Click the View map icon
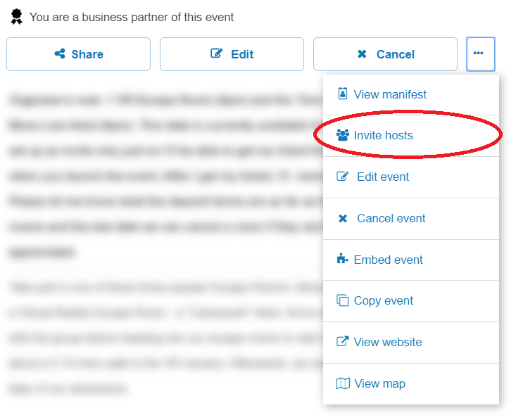Viewport: 516px width, 420px height. click(343, 383)
